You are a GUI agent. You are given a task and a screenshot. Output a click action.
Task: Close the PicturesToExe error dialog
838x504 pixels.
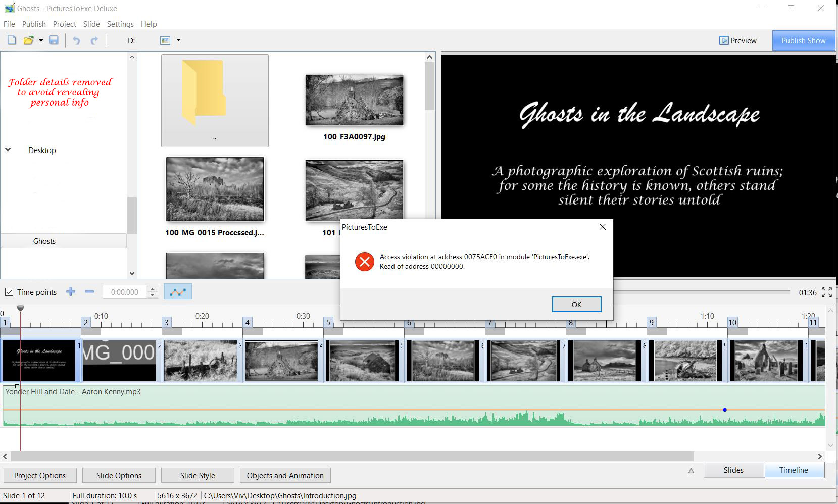(602, 227)
